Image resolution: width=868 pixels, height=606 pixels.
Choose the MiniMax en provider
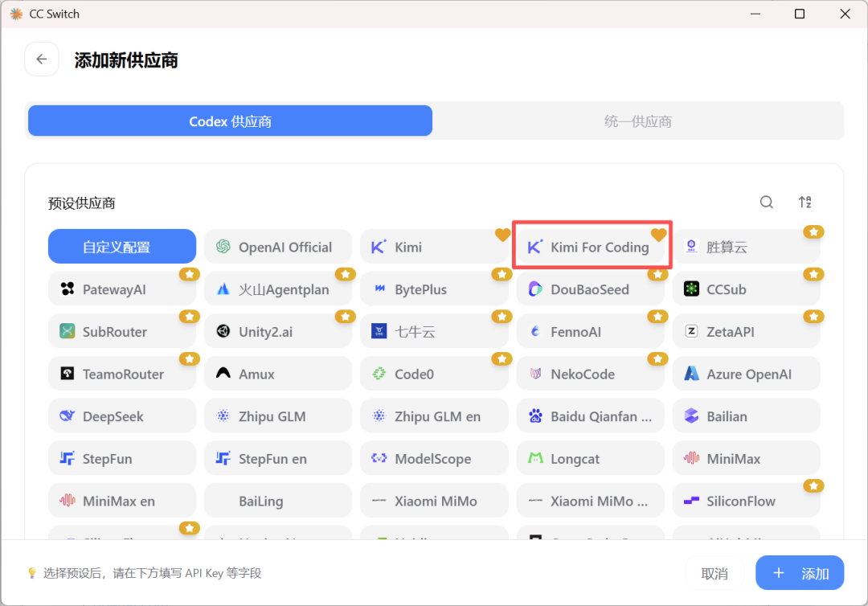click(122, 500)
